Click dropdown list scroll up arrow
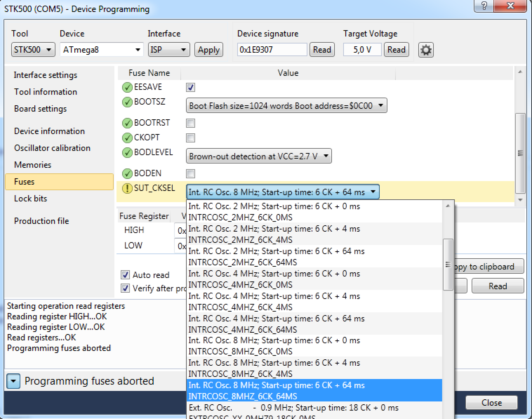Image resolution: width=532 pixels, height=419 pixels. 448,206
